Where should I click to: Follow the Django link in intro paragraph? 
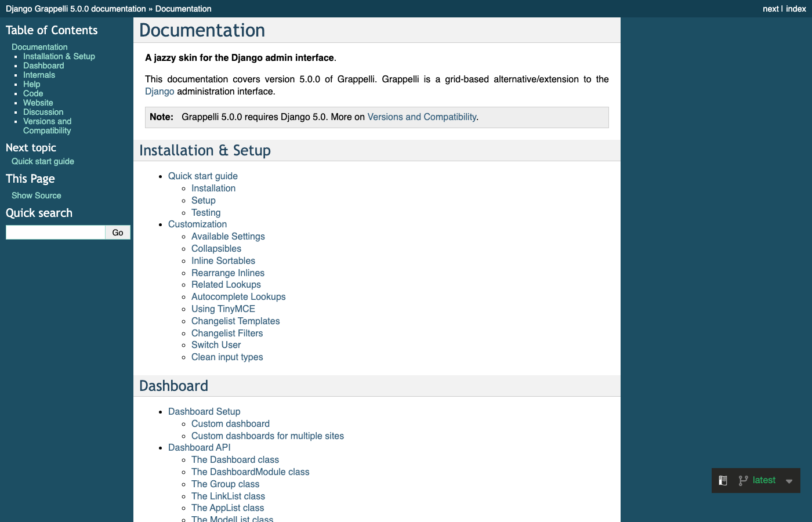tap(159, 92)
